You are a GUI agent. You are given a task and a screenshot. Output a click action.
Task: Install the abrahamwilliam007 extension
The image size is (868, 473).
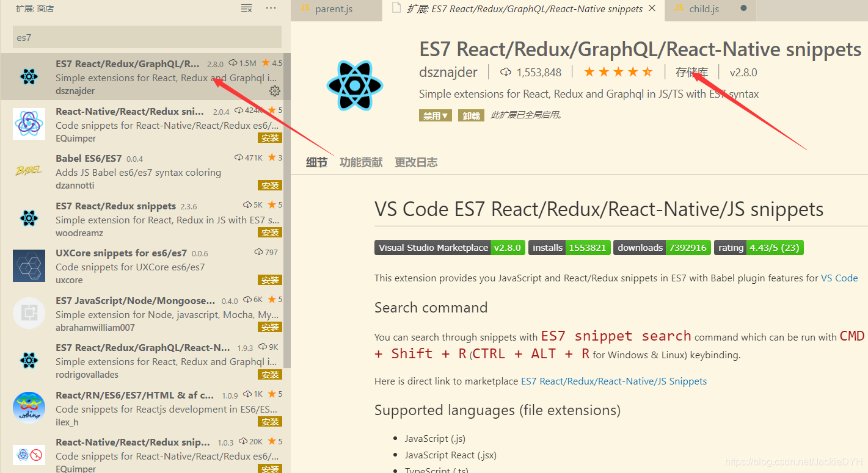point(270,327)
